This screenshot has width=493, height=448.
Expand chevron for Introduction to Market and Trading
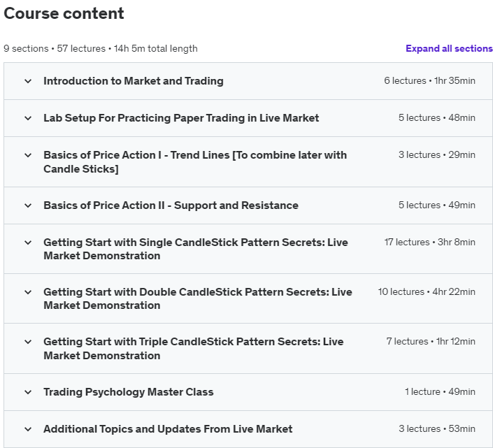pos(28,81)
